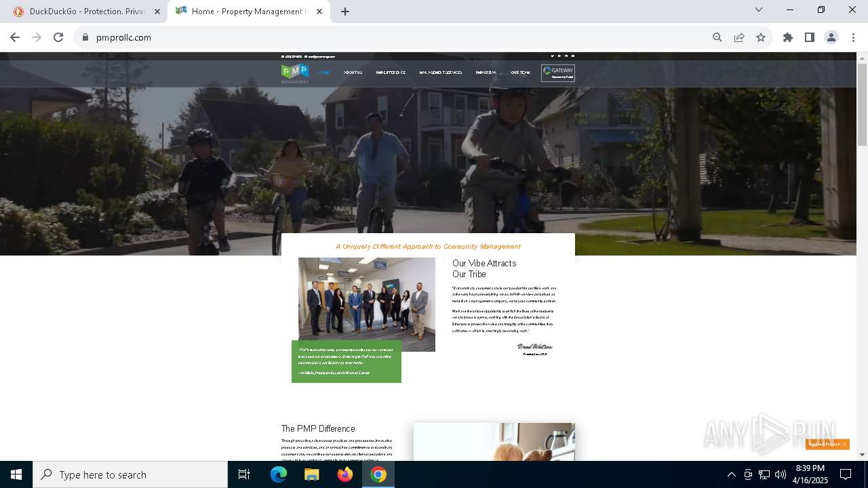868x488 pixels.
Task: Click the Request Proposal button
Action: click(x=827, y=444)
